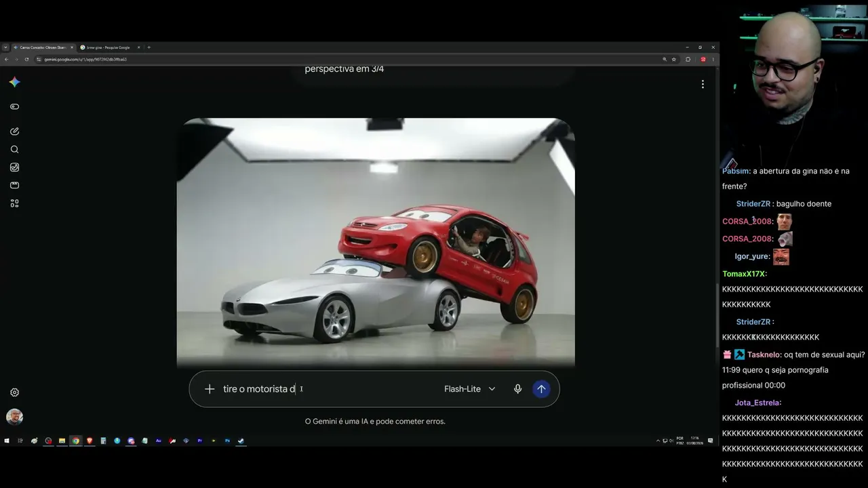
Task: Open Gemini settings gear
Action: (x=14, y=392)
